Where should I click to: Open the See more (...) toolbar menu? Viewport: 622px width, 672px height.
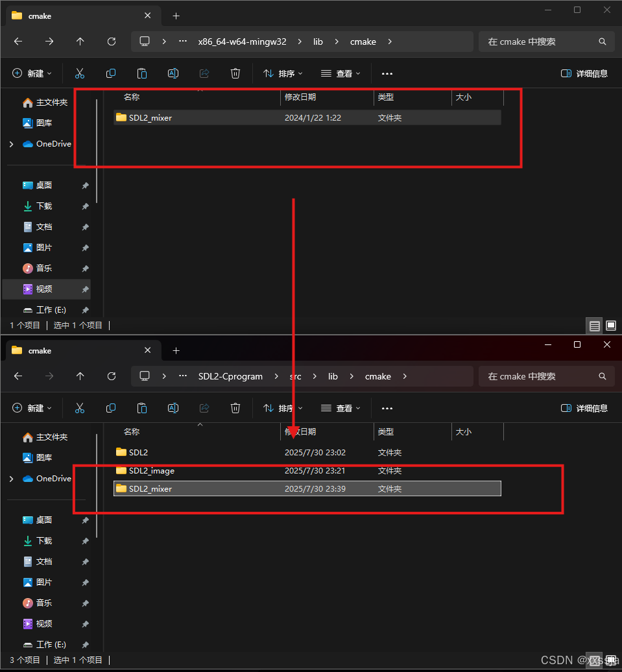click(387, 73)
